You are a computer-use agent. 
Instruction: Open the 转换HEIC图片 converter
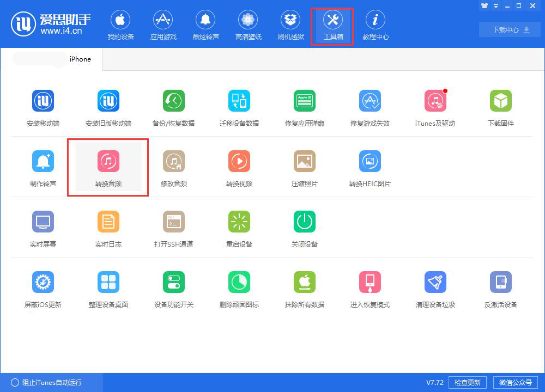coord(370,166)
